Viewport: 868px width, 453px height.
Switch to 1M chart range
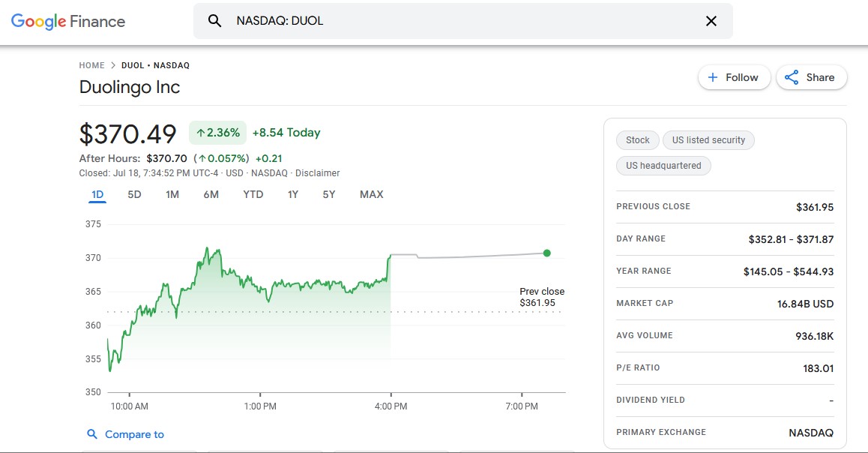[x=172, y=194]
